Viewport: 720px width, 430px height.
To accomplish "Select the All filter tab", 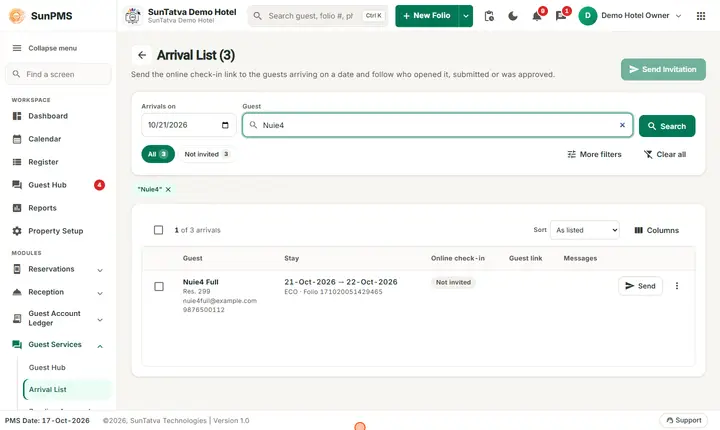I will tap(158, 154).
